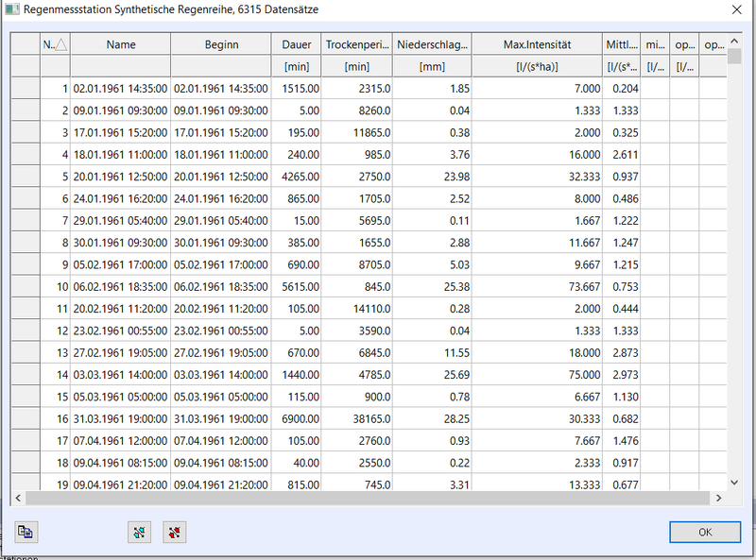Screen dimensions: 756x560
Task: Sort by the N. column header
Action: coord(56,44)
